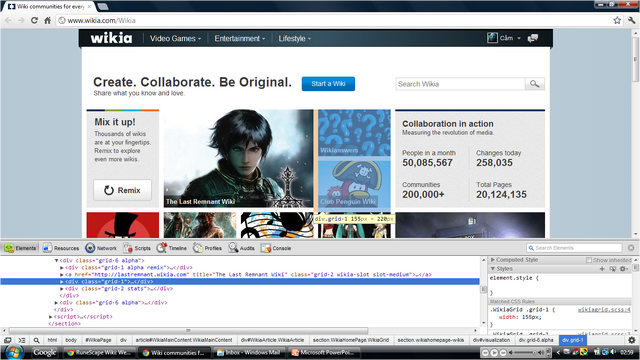Open the Timeline panel
The width and height of the screenshot is (640, 360).
(171, 248)
